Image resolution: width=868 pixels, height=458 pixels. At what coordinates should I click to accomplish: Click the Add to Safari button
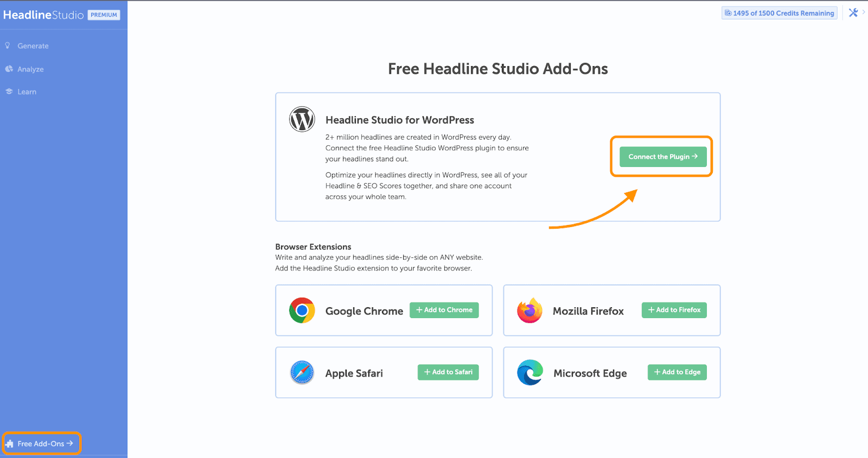(448, 372)
